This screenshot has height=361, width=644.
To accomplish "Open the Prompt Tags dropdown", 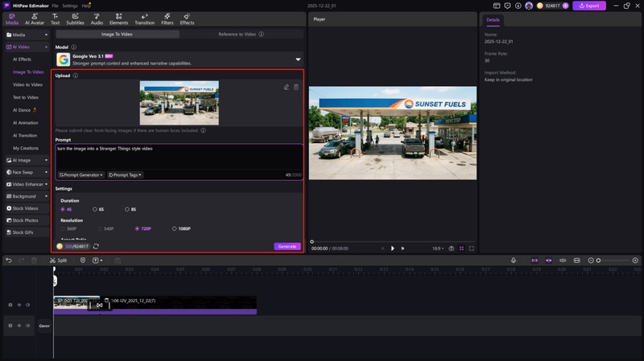I will (x=125, y=174).
